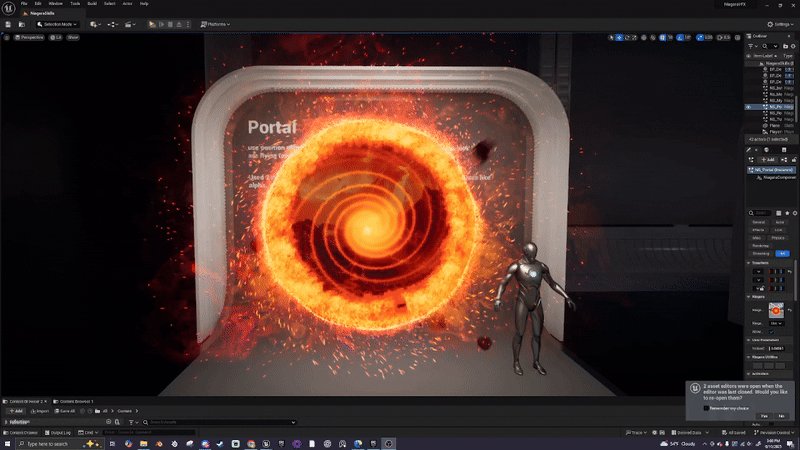Open the Window menu

tap(56, 4)
